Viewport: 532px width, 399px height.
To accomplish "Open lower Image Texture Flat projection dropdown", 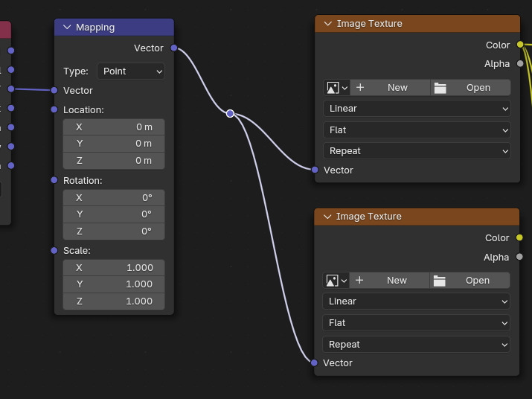I will [x=417, y=323].
